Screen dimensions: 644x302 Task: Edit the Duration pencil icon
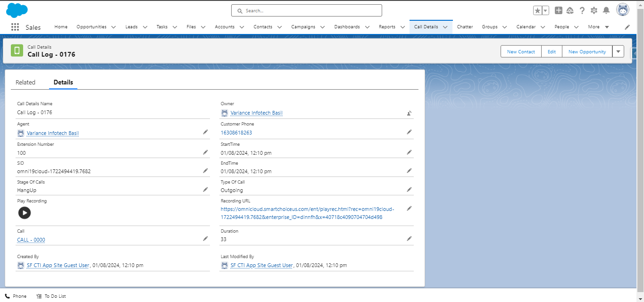(409, 239)
